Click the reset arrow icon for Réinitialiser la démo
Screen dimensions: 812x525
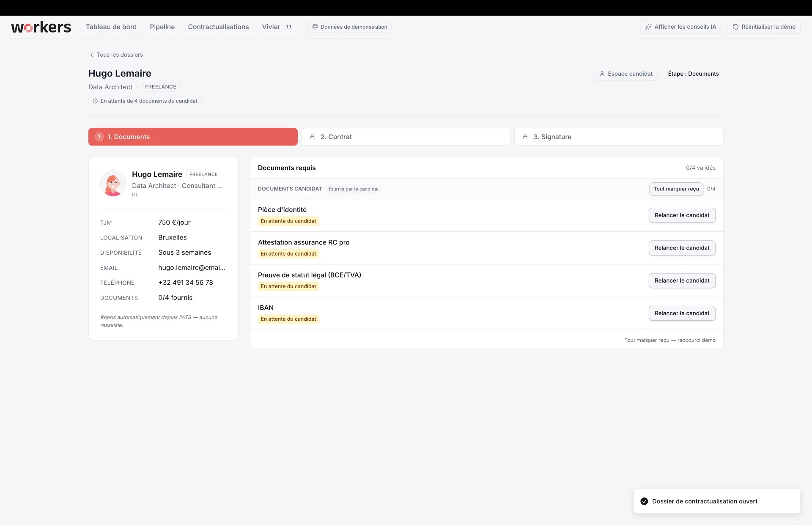735,27
